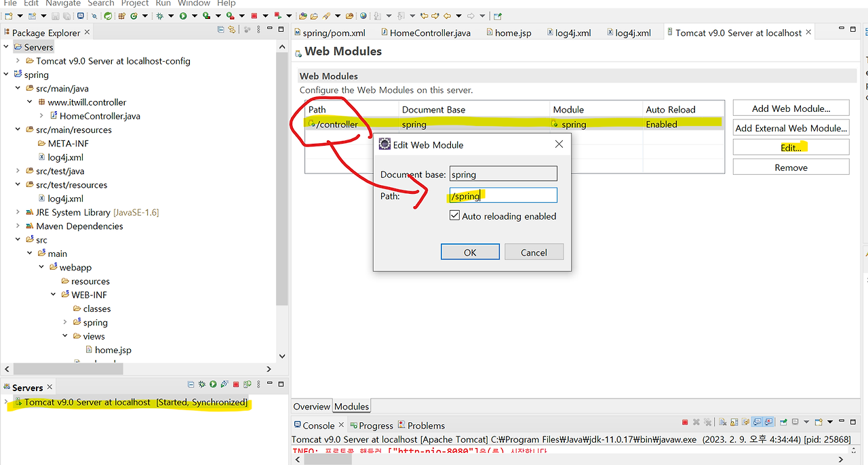Click the Add Web Module... button

(x=791, y=108)
